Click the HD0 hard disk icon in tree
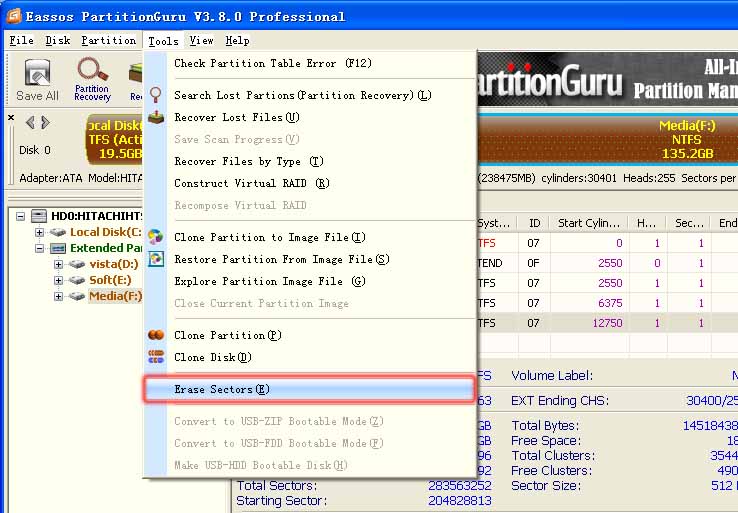Screen dimensions: 738x513 click(x=39, y=216)
